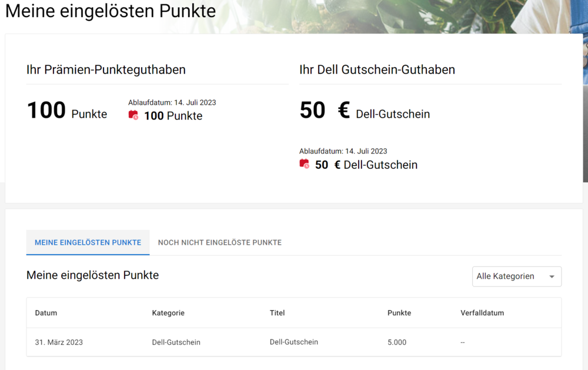
Task: Click the Ablaufdatum text above 100 Punkte
Action: pyautogui.click(x=172, y=102)
